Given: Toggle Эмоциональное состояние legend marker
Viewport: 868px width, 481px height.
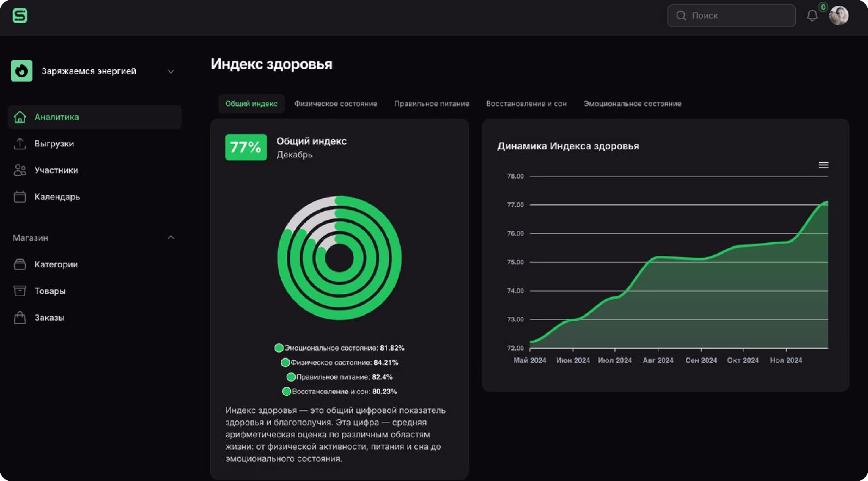Looking at the screenshot, I should (279, 348).
